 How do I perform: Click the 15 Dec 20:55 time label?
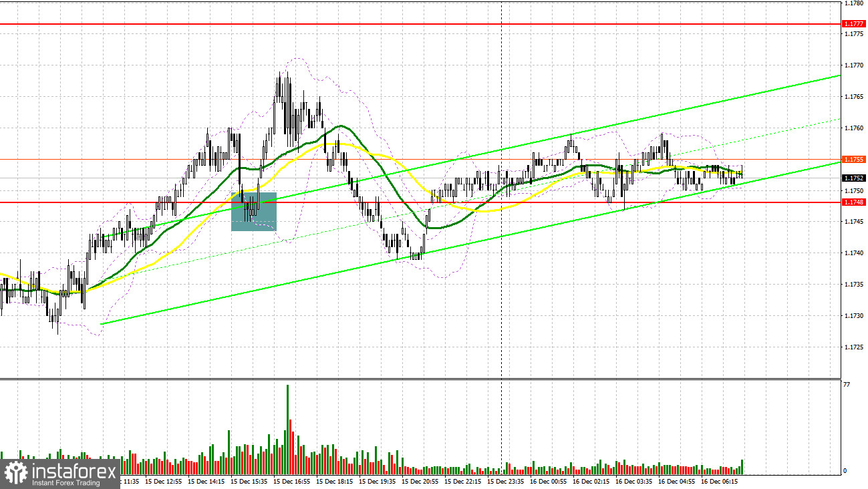click(x=419, y=481)
